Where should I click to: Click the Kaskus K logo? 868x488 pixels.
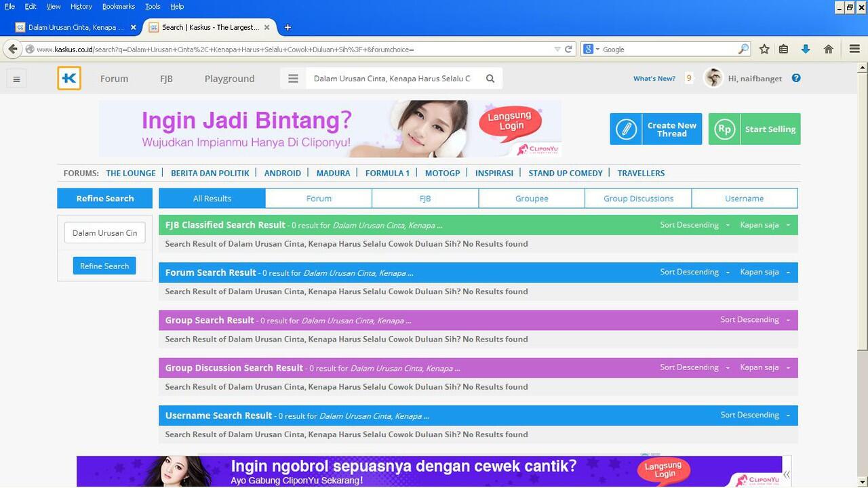69,79
